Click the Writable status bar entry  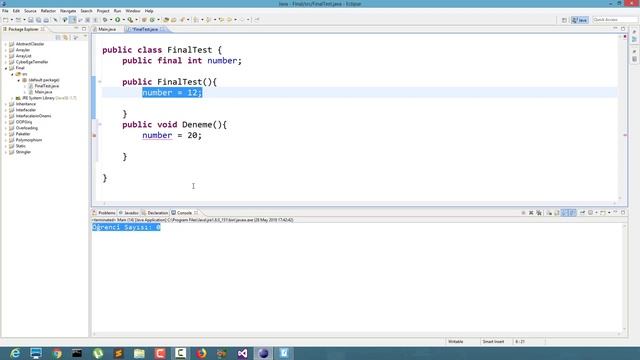456,342
